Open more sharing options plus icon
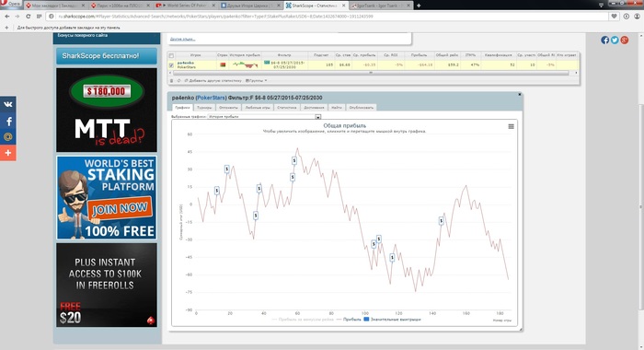This screenshot has width=644, height=350. click(x=7, y=153)
